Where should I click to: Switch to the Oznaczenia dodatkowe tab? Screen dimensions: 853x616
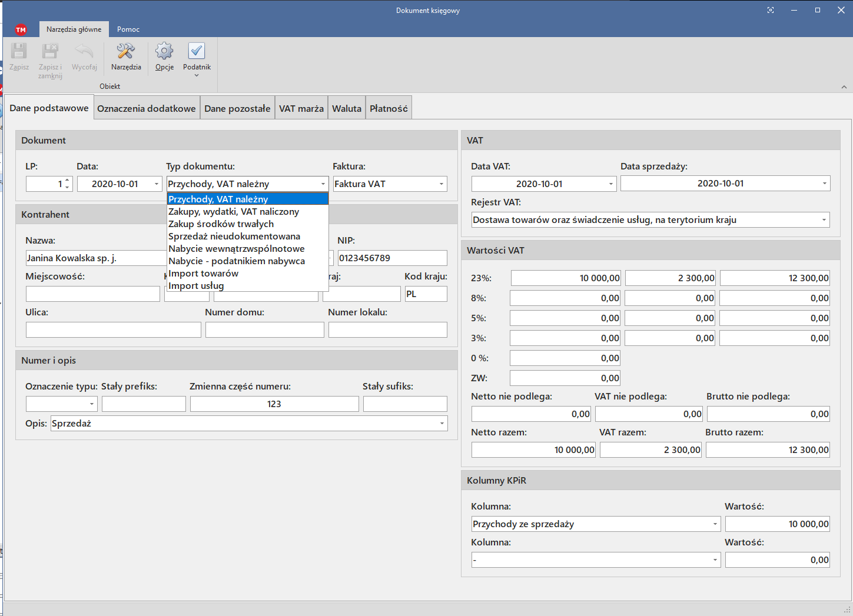tap(147, 108)
